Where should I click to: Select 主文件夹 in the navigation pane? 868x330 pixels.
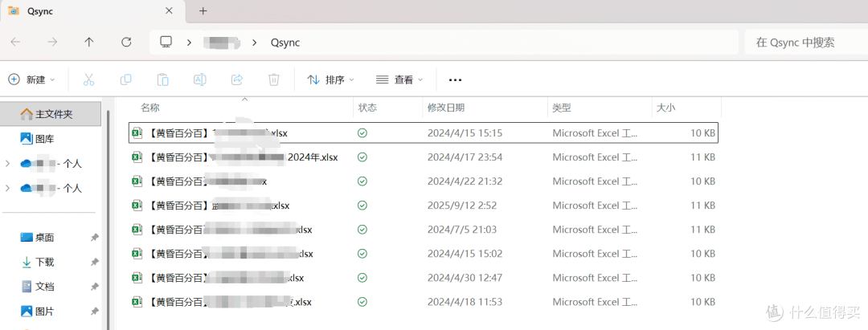(51, 114)
